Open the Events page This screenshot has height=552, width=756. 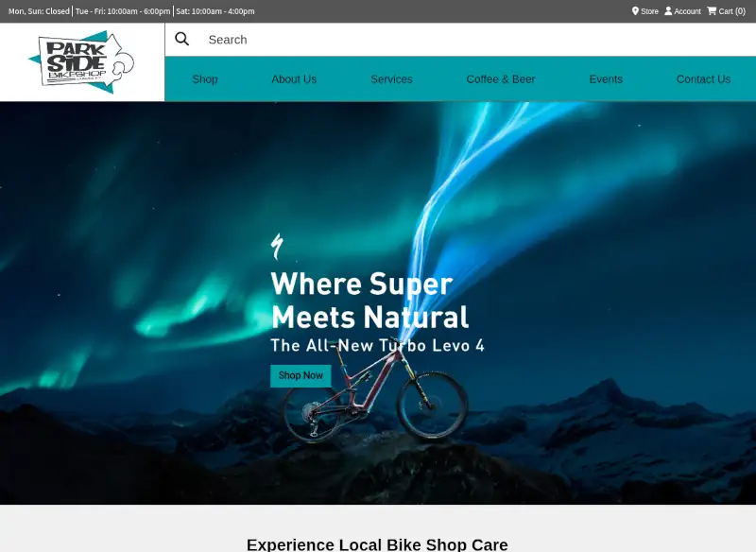click(606, 79)
